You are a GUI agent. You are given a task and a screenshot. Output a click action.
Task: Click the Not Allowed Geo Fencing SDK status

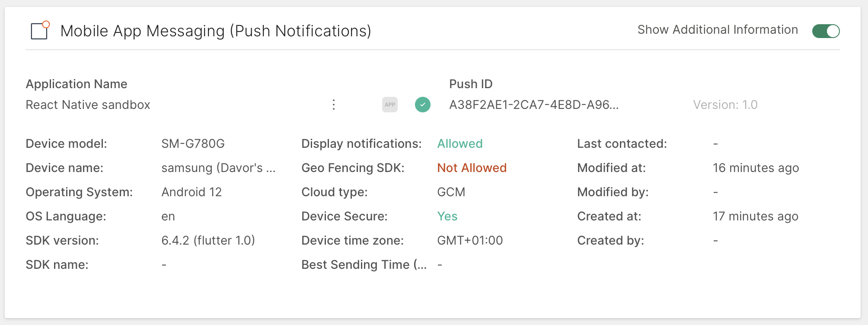(472, 168)
